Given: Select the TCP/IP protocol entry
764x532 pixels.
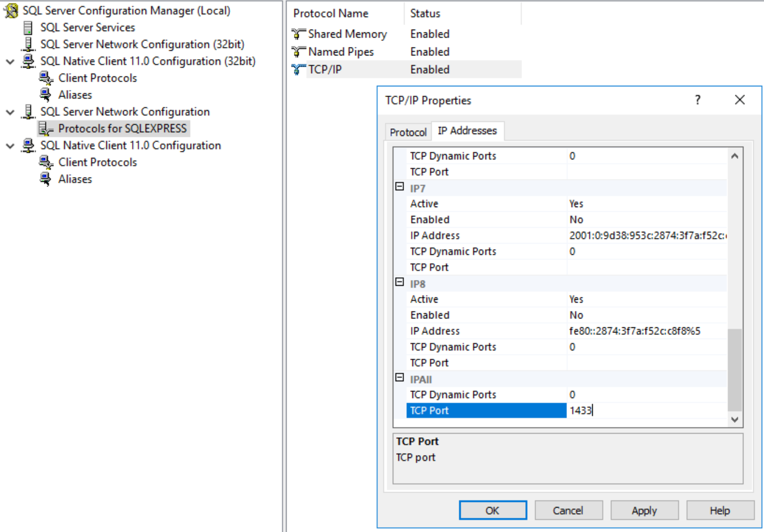Looking at the screenshot, I should (x=324, y=69).
